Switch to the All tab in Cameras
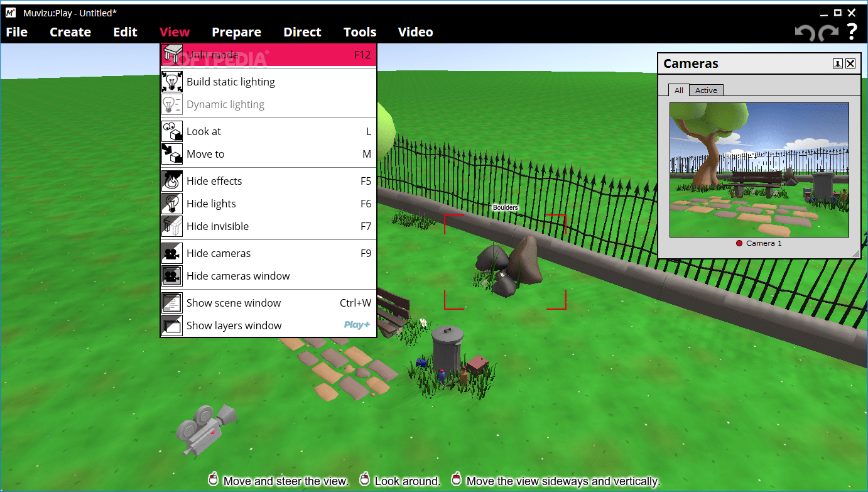 [679, 90]
